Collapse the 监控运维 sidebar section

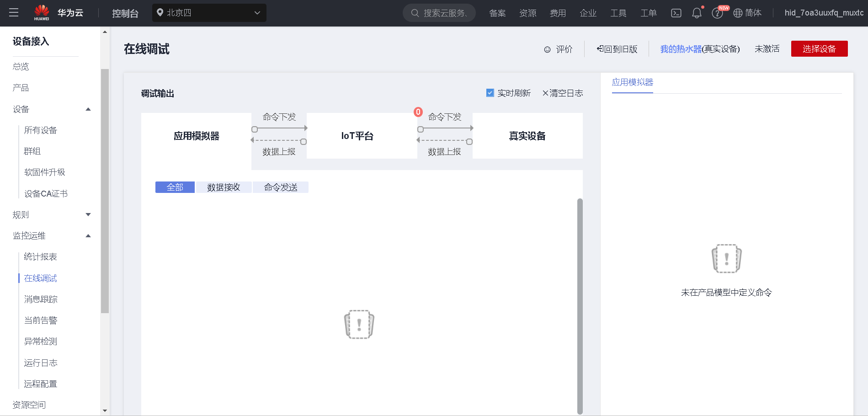pos(88,236)
